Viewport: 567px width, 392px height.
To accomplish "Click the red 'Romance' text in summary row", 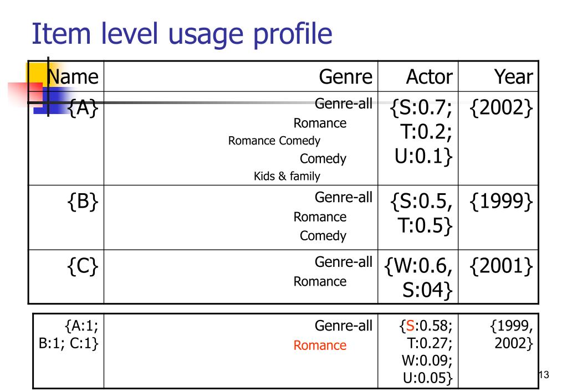I will point(320,345).
